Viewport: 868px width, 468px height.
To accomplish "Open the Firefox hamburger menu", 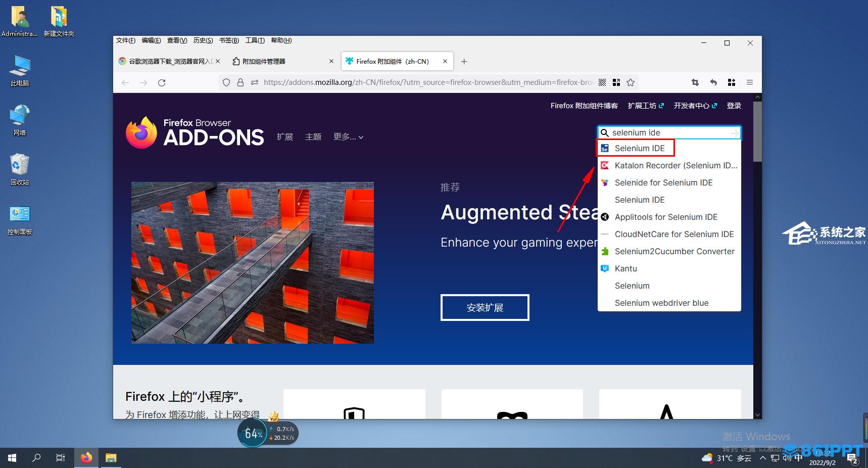I will [750, 82].
